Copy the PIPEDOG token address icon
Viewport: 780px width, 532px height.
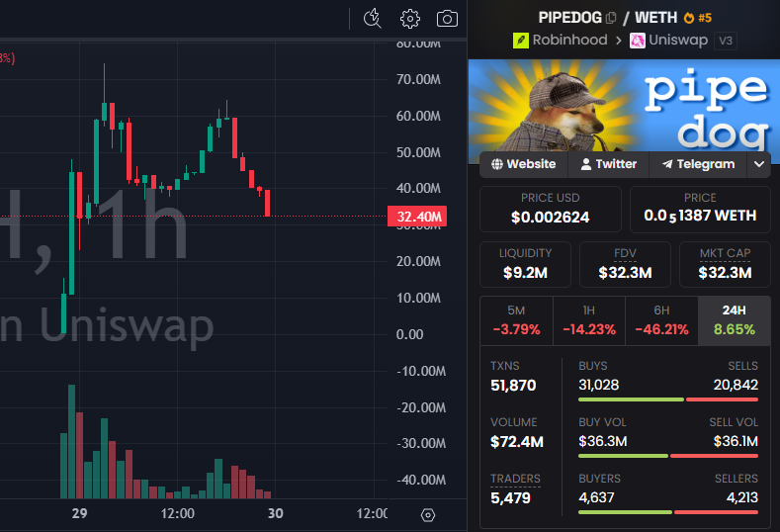click(611, 18)
